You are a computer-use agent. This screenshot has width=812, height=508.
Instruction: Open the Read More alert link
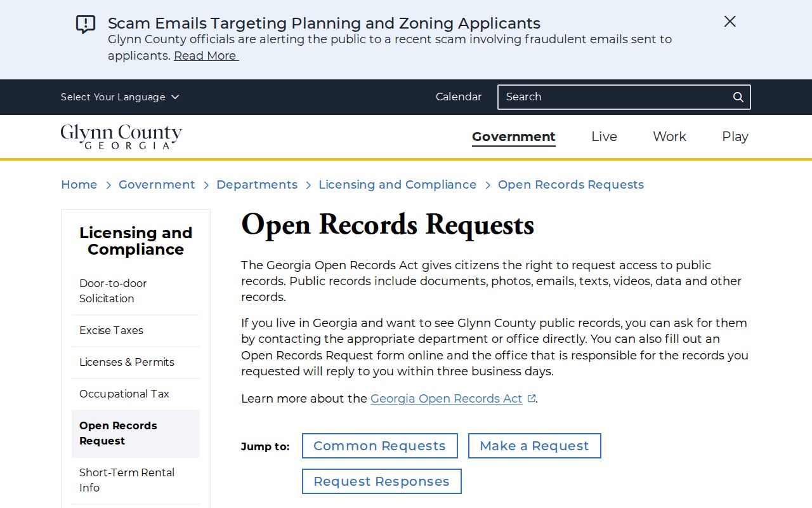pos(206,56)
